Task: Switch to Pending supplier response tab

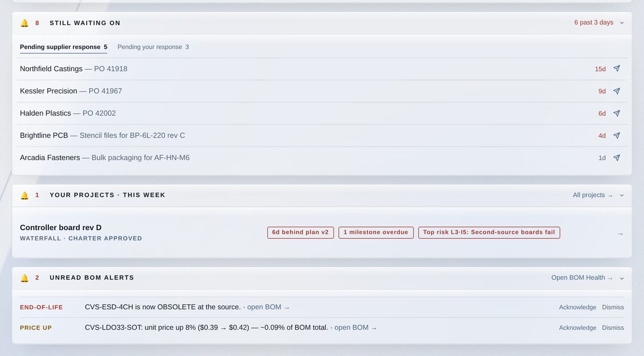Action: pyautogui.click(x=64, y=47)
